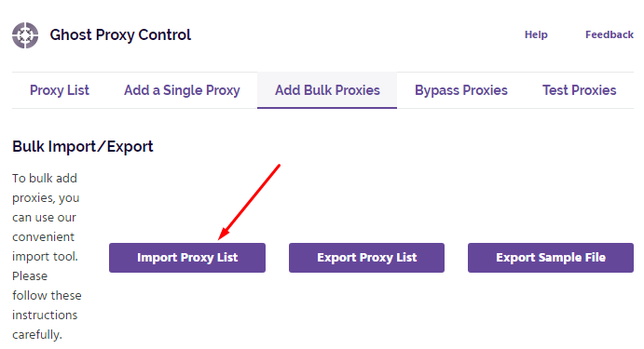The image size is (644, 349).
Task: Select the Add Bulk Proxies tab
Action: (327, 90)
